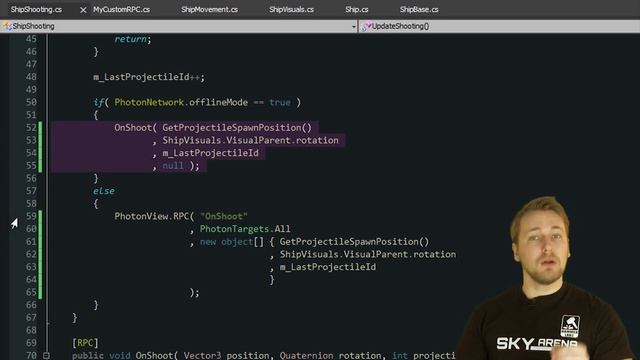Open the ShipMovement.cs tab

(x=209, y=9)
